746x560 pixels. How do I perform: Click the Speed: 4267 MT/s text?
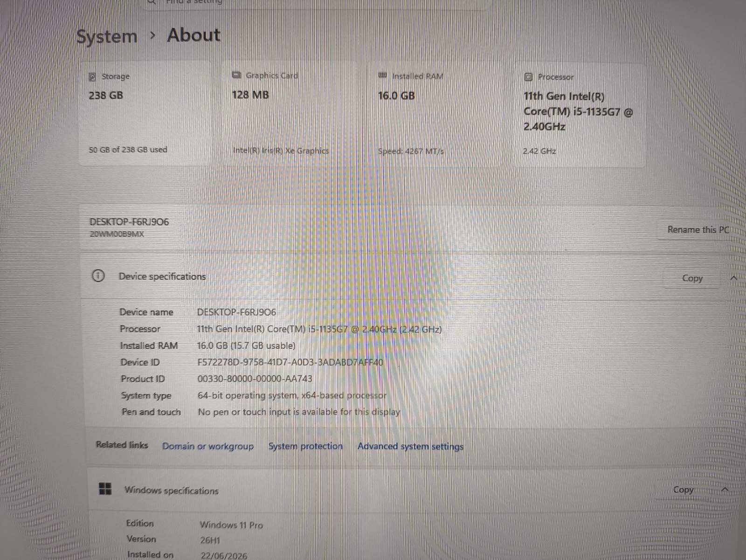411,151
